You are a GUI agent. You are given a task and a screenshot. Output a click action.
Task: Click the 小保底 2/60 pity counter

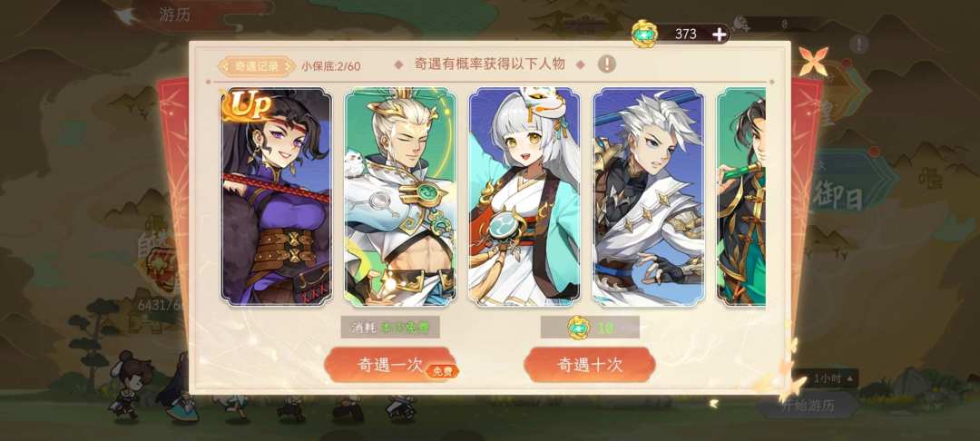tap(330, 65)
